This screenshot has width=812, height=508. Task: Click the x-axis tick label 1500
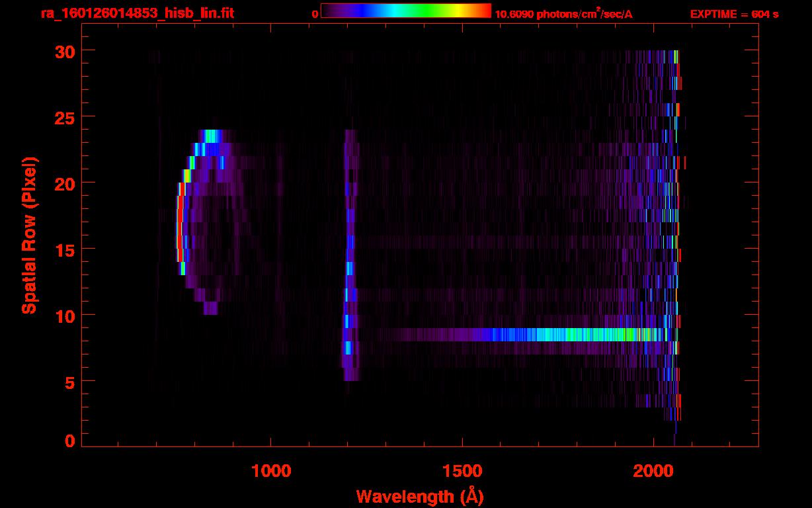click(462, 472)
